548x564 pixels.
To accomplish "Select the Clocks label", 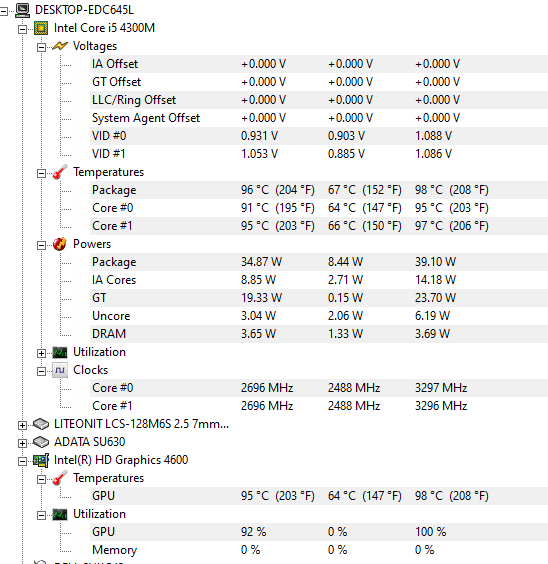I will 91,370.
